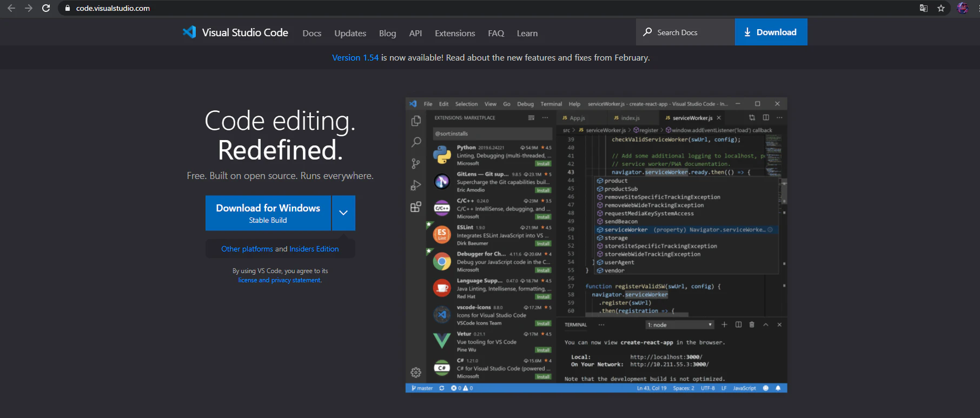Open the Version 1.54 link
Viewport: 980px width, 418px height.
point(355,58)
